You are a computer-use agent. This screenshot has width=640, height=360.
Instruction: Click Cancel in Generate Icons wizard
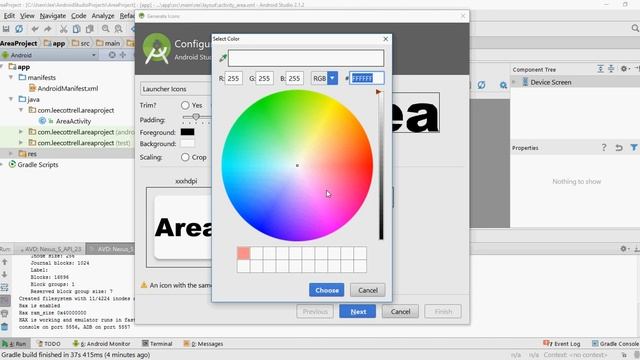point(400,311)
